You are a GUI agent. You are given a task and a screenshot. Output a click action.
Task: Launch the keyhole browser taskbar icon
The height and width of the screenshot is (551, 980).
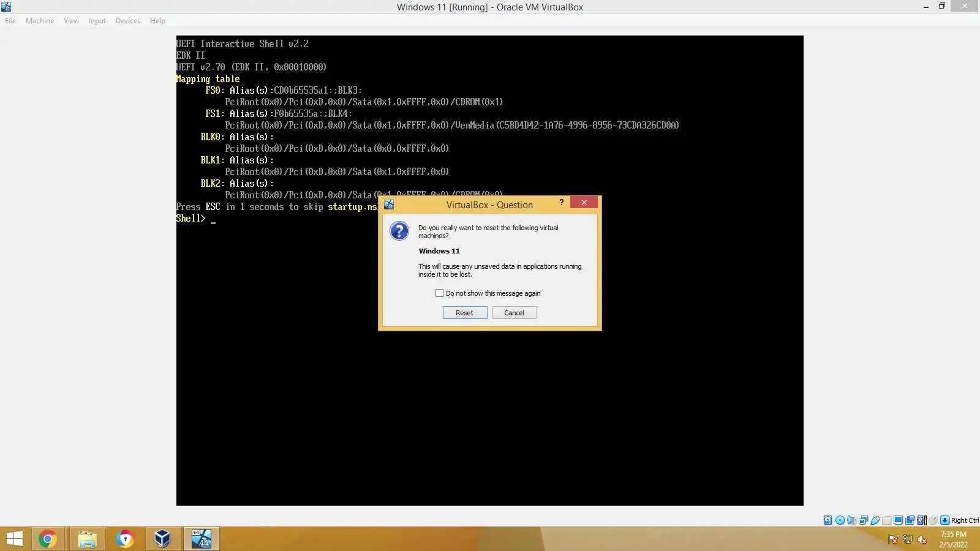coord(125,539)
